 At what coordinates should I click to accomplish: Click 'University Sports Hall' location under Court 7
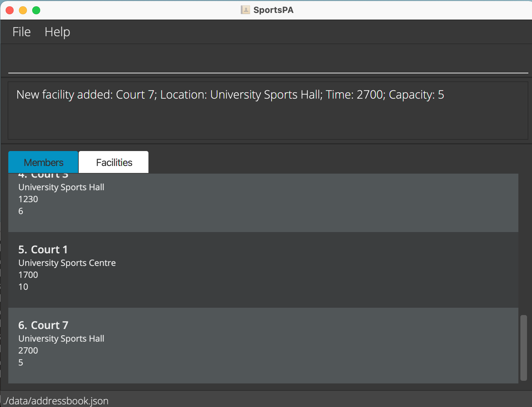[x=61, y=339]
